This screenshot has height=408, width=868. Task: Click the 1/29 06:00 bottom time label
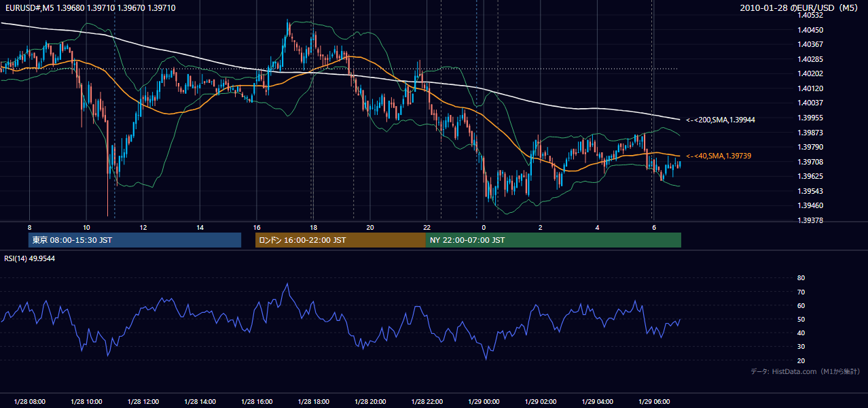pos(654,402)
